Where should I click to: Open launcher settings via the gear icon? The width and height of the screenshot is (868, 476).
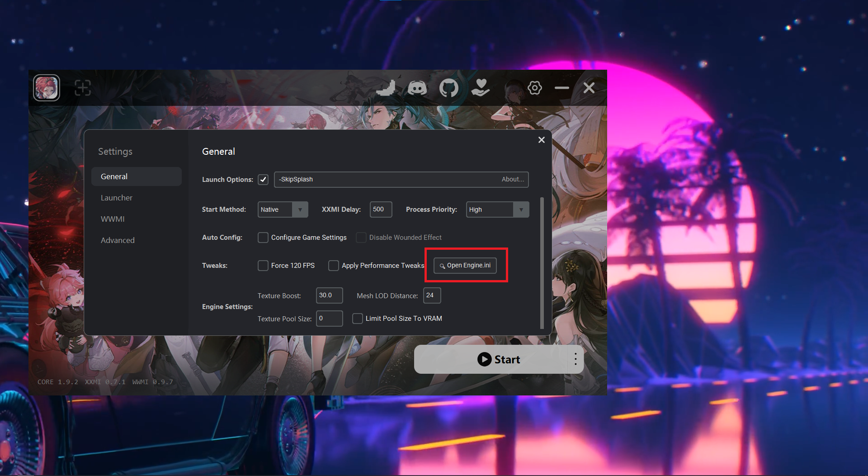tap(535, 88)
